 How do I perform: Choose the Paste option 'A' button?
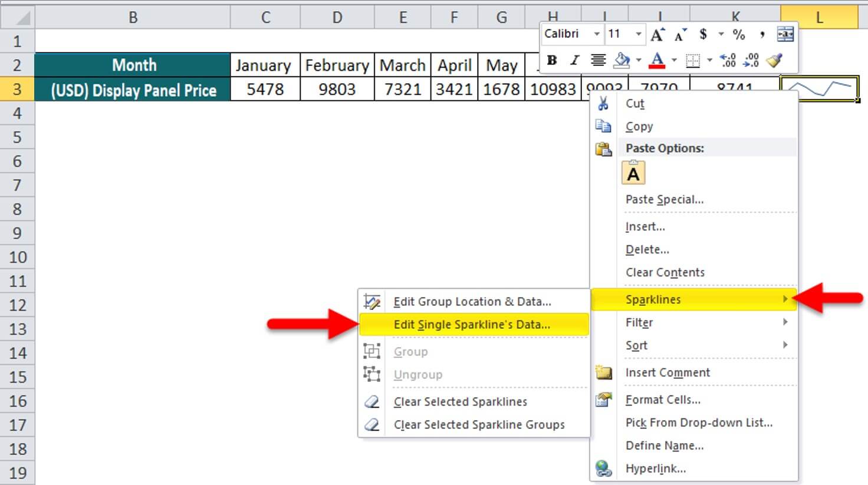tap(633, 173)
